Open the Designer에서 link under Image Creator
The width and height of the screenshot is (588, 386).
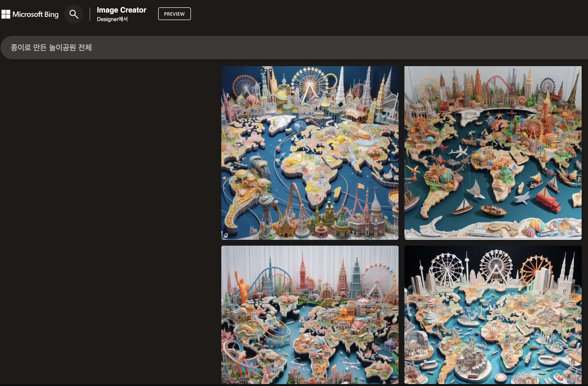[112, 19]
